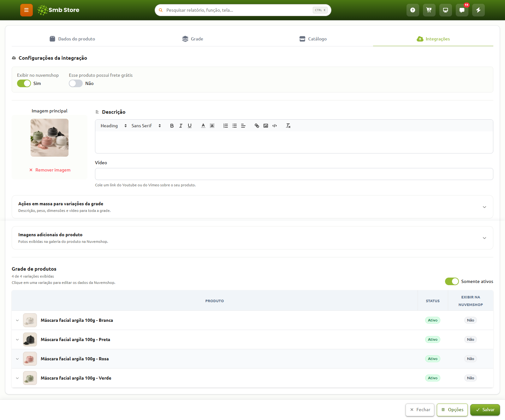Pick the text background highlight color
The width and height of the screenshot is (505, 420).
point(212,126)
